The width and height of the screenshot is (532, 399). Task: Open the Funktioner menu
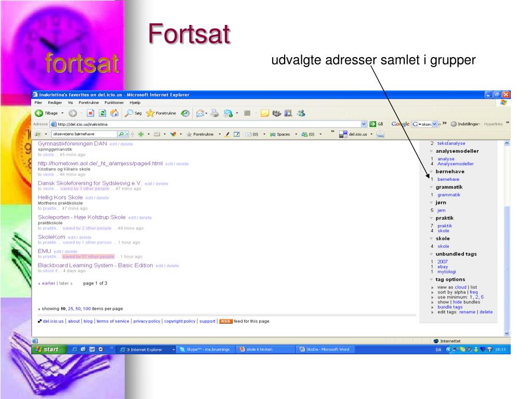coord(114,102)
